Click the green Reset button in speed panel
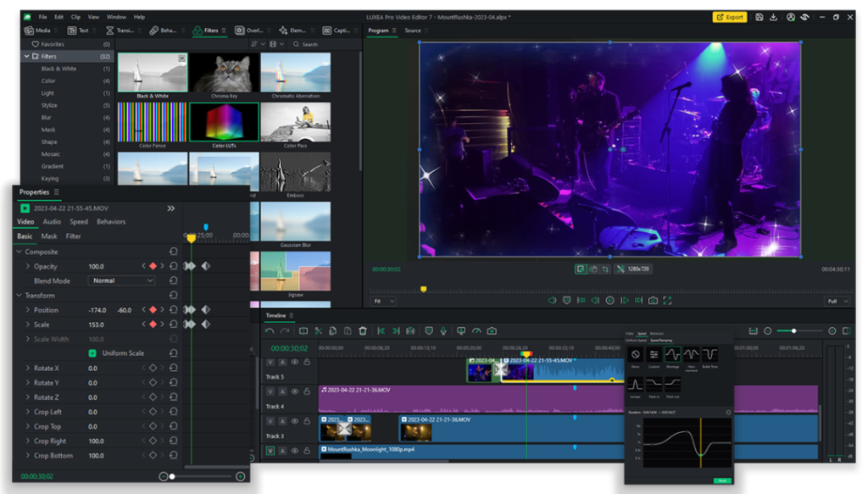Screen dimensions: 868x494 [x=722, y=480]
